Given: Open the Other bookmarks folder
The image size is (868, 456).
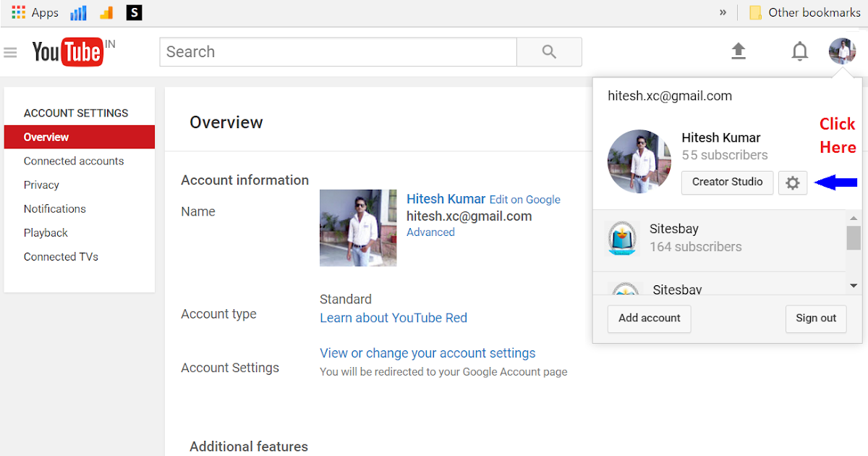Looking at the screenshot, I should (x=804, y=12).
